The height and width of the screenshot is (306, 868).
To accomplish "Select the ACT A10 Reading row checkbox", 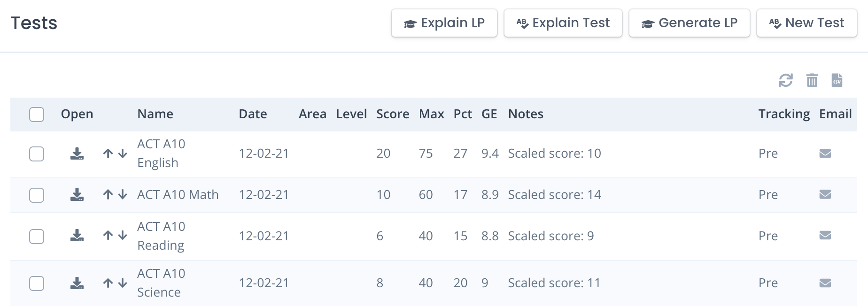I will pos(37,237).
